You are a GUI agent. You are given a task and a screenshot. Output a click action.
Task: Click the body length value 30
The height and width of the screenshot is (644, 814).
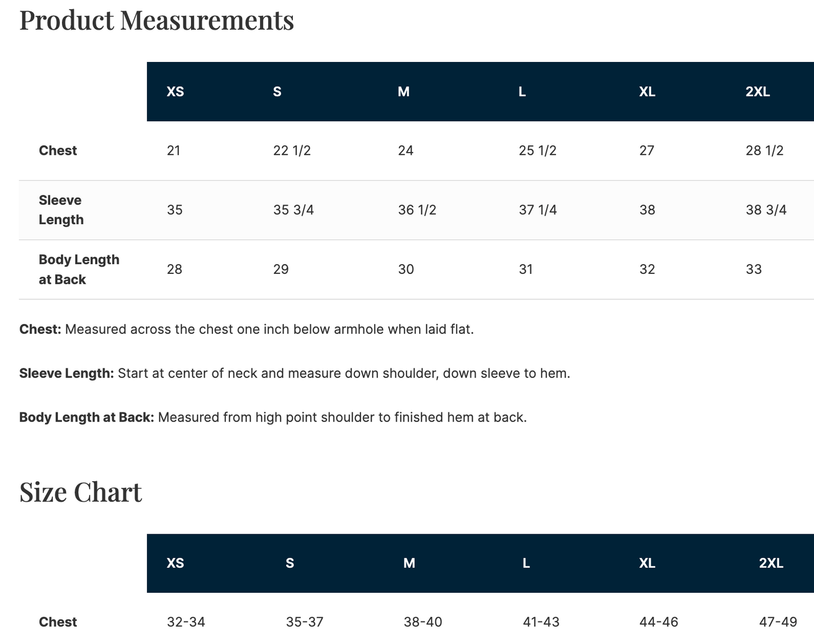tap(406, 269)
